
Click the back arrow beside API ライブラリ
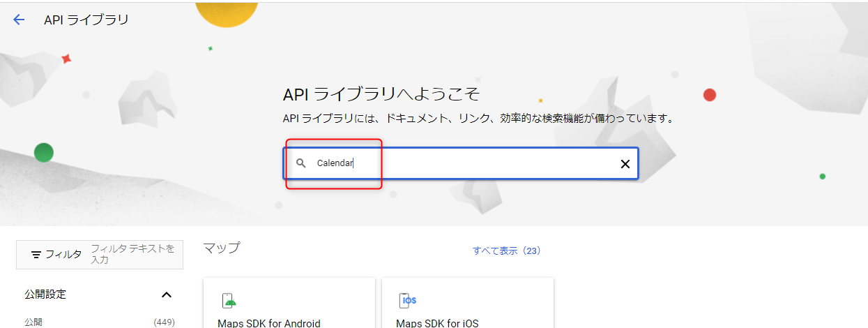pos(19,20)
